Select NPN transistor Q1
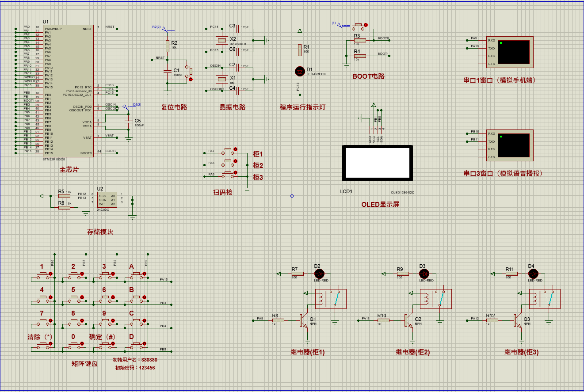 pyautogui.click(x=304, y=320)
